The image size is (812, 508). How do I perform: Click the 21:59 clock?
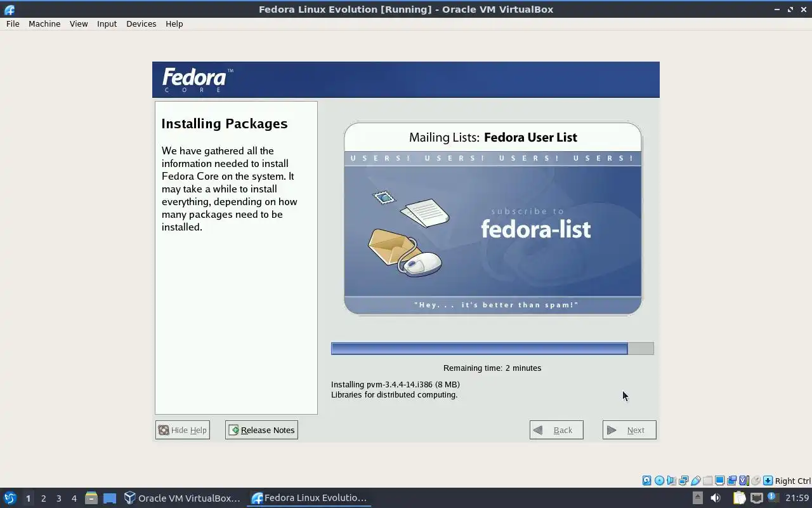[x=797, y=498]
